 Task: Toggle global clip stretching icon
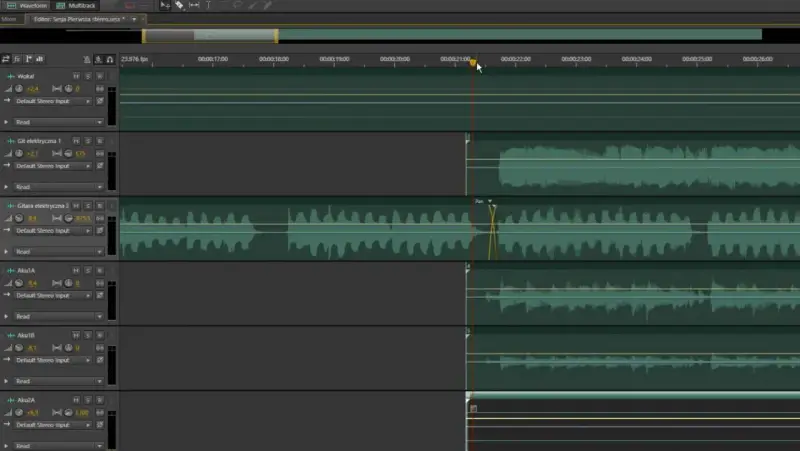click(98, 60)
